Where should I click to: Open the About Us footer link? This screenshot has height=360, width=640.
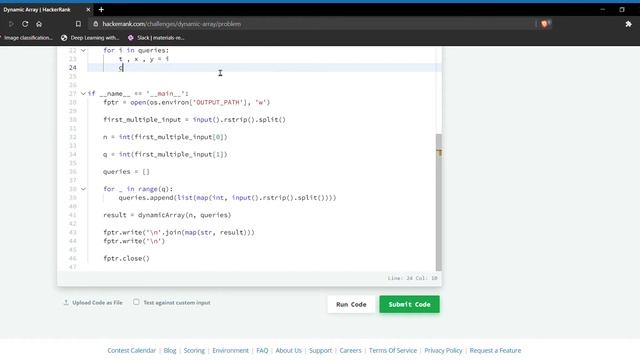point(289,350)
